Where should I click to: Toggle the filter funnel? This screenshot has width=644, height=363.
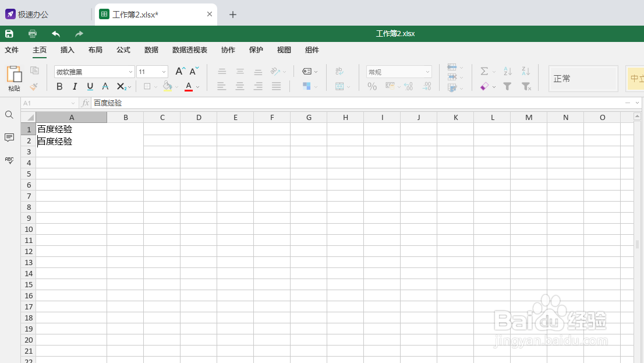coord(507,86)
